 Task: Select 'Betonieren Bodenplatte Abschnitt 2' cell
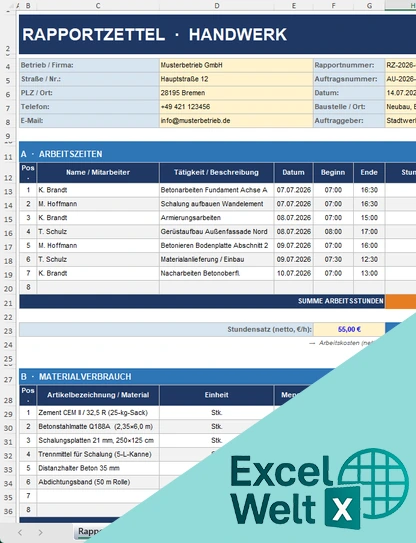pos(216,246)
